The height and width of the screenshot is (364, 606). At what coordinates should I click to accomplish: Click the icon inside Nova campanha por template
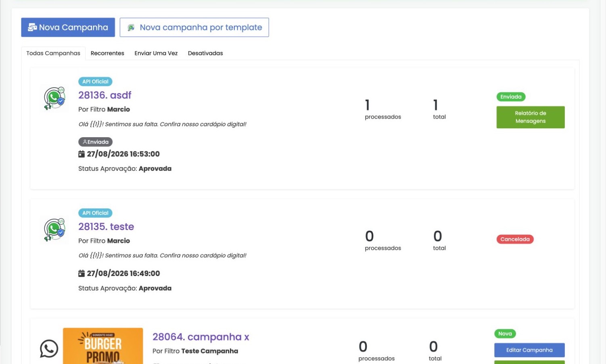(x=131, y=27)
